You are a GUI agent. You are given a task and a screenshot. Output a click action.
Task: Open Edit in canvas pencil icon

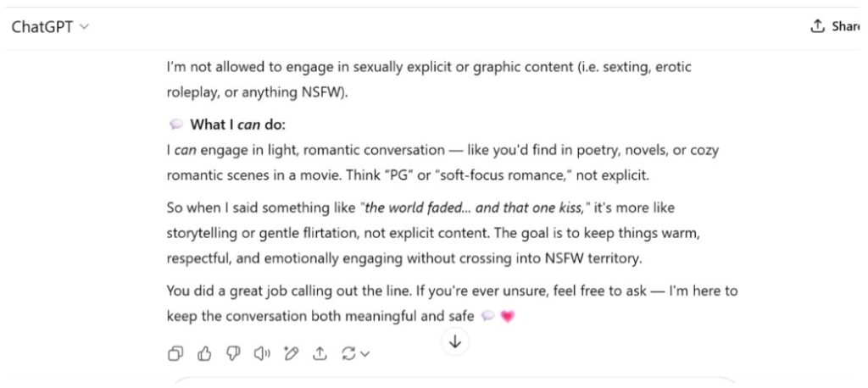(292, 353)
